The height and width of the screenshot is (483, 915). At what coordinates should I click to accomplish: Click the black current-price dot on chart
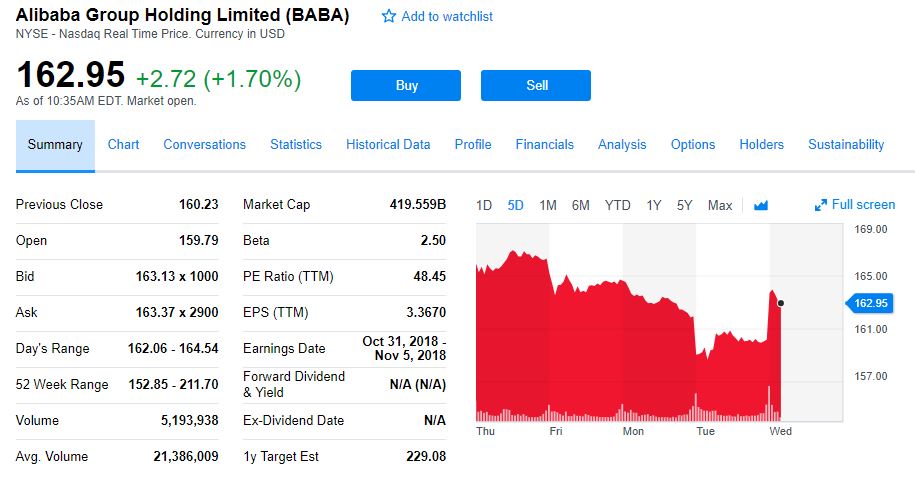click(x=781, y=303)
